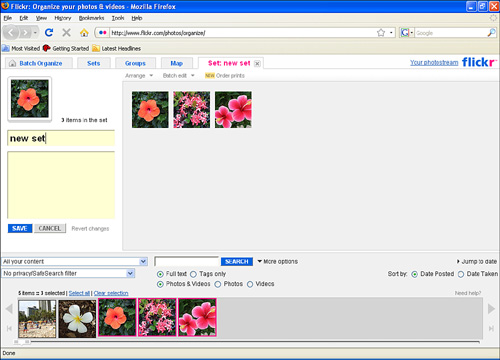This screenshot has height=360, width=500.
Task: Open the Bookmarks menu
Action: click(x=91, y=18)
